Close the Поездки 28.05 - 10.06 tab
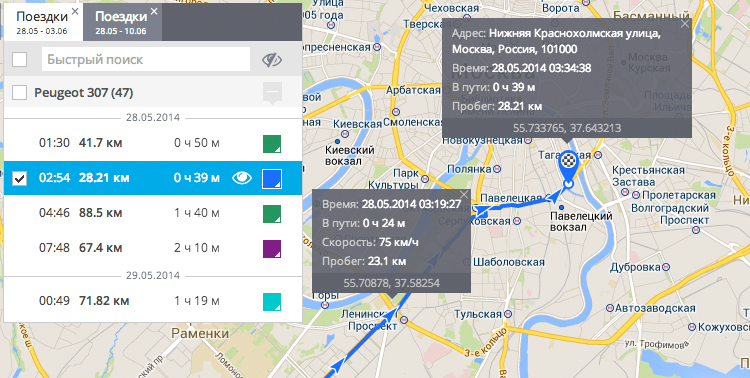 [154, 11]
